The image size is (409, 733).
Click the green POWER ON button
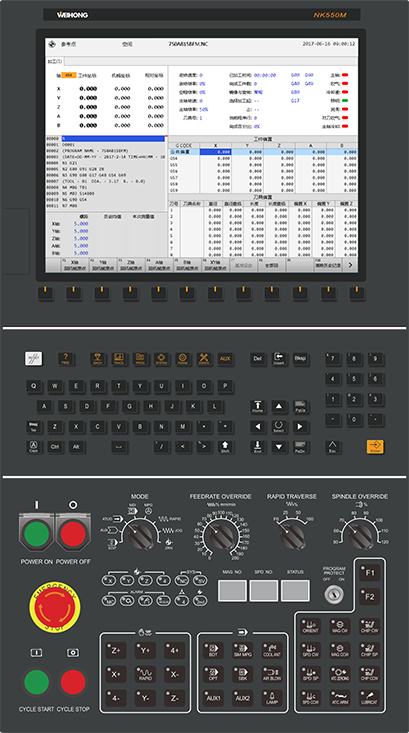click(x=37, y=535)
